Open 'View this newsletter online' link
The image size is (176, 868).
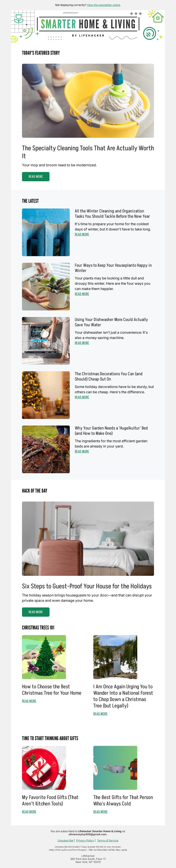(103, 5)
